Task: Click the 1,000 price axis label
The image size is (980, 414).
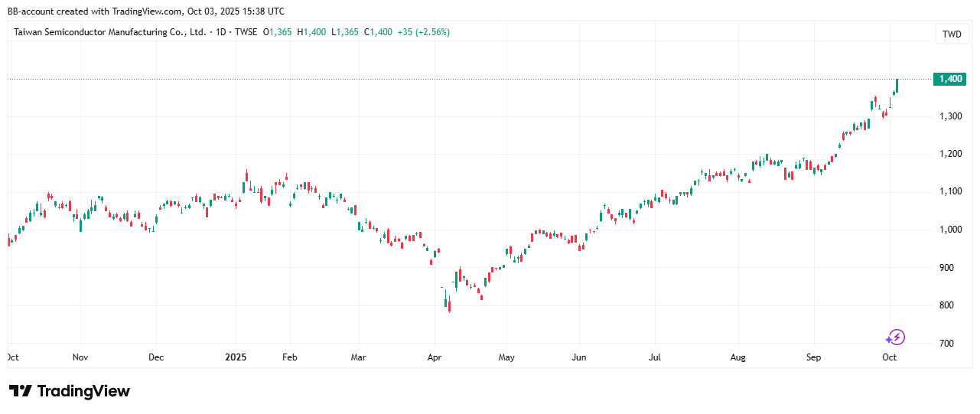Action: 949,230
